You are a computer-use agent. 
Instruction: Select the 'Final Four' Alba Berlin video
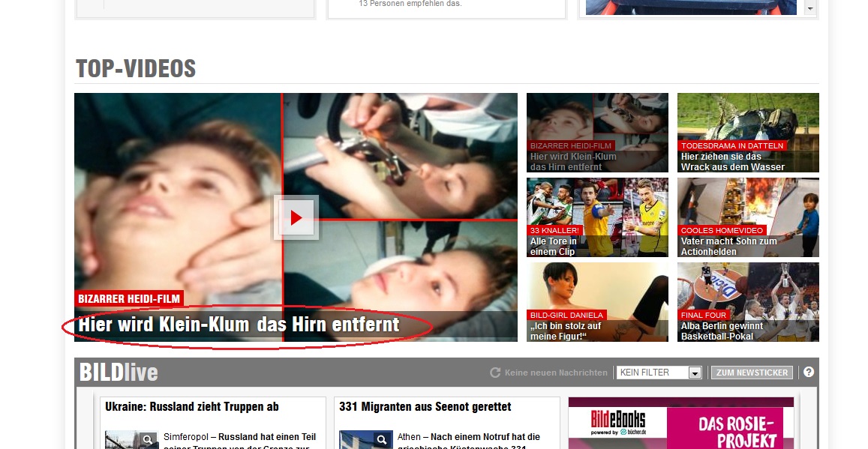point(747,302)
